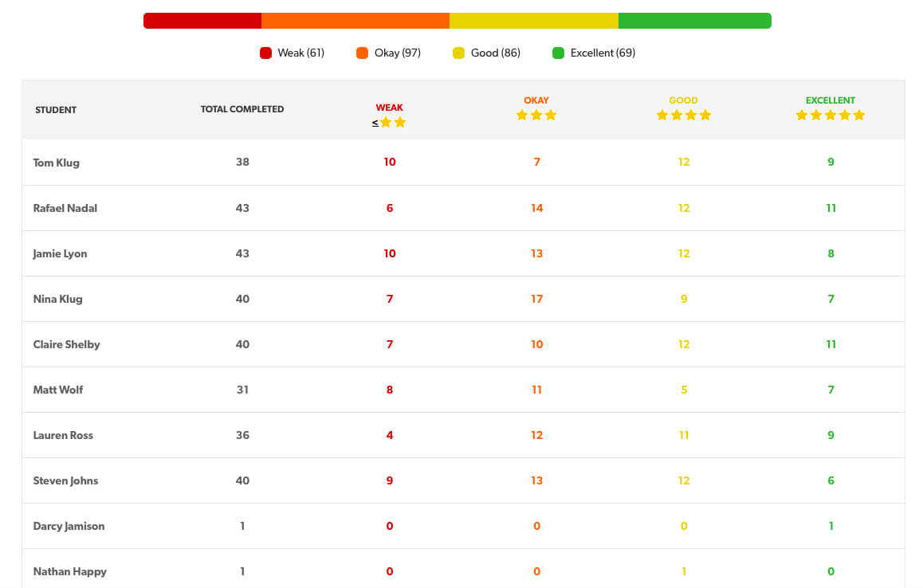Click Matt Wolf's Good count 5
The height and width of the screenshot is (588, 923).
684,390
